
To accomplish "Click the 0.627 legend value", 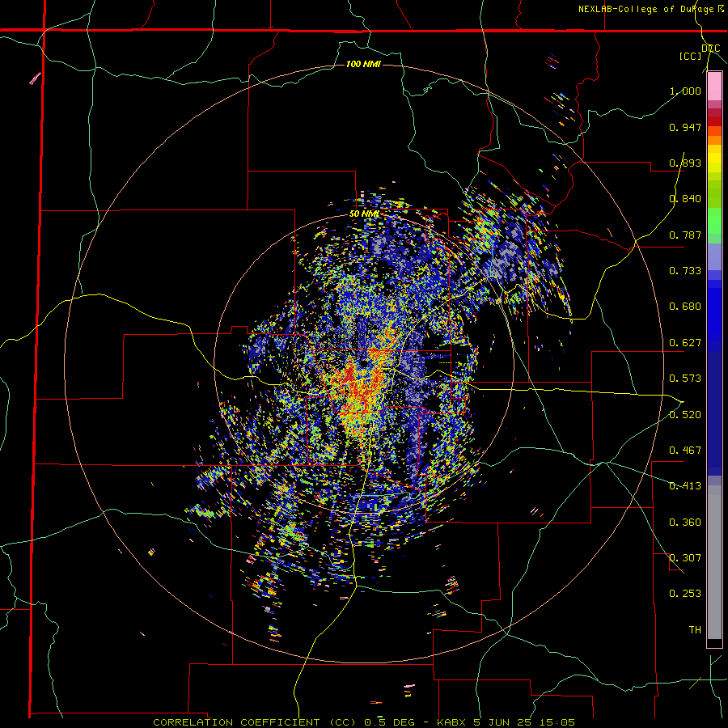I will tap(685, 343).
